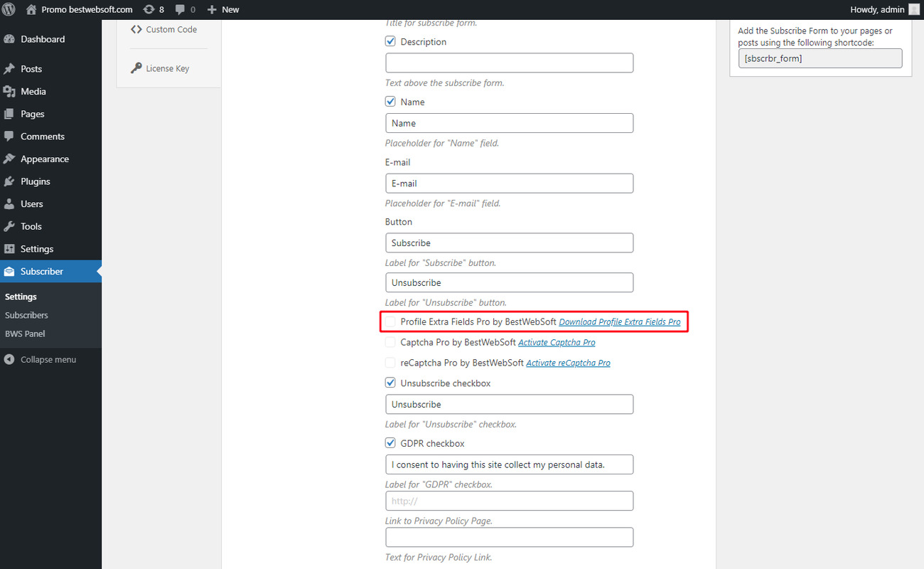Open the Media menu
Image resolution: width=924 pixels, height=569 pixels.
(x=50, y=91)
